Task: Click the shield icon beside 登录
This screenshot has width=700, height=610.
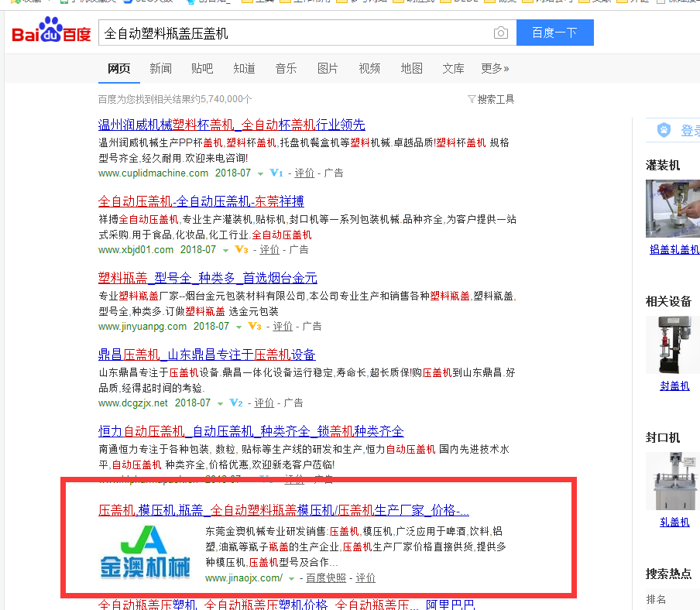Action: (664, 131)
